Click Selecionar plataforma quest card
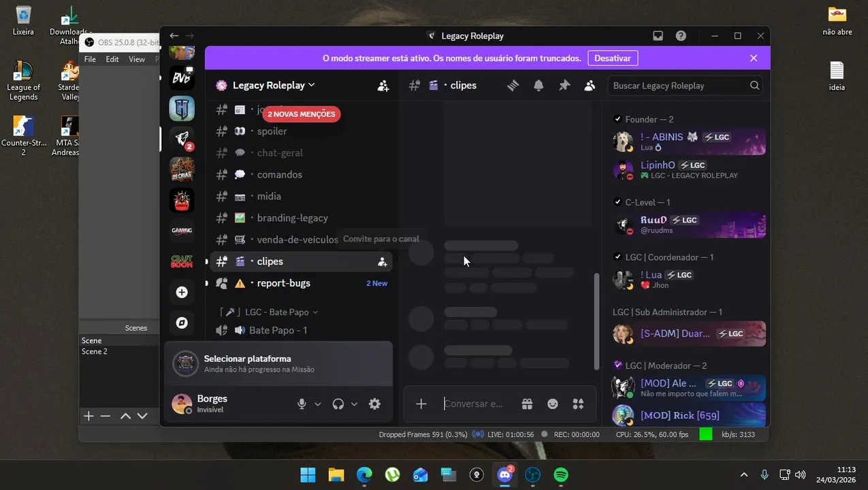 278,363
